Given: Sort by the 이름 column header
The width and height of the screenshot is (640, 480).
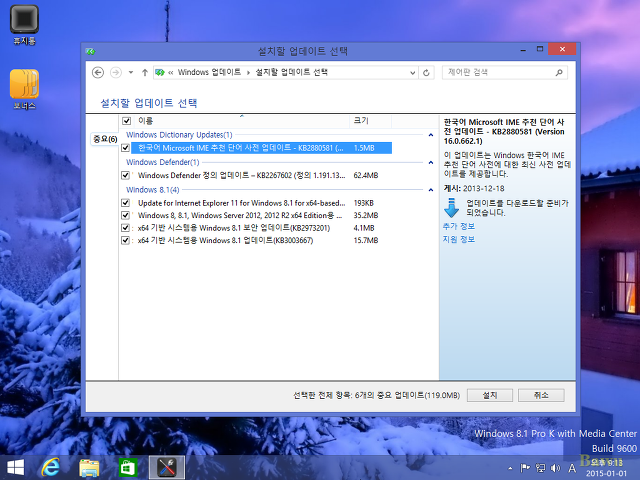Looking at the screenshot, I should (x=145, y=121).
